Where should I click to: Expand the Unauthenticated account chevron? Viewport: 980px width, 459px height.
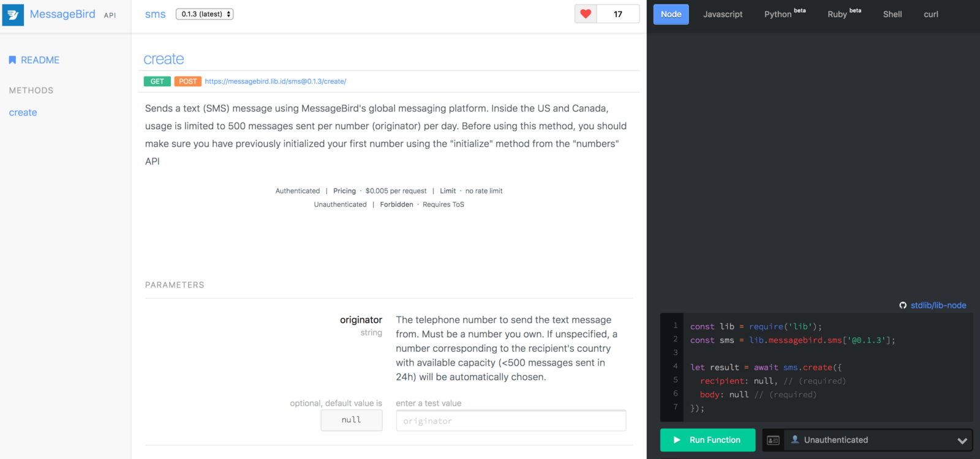pos(962,441)
